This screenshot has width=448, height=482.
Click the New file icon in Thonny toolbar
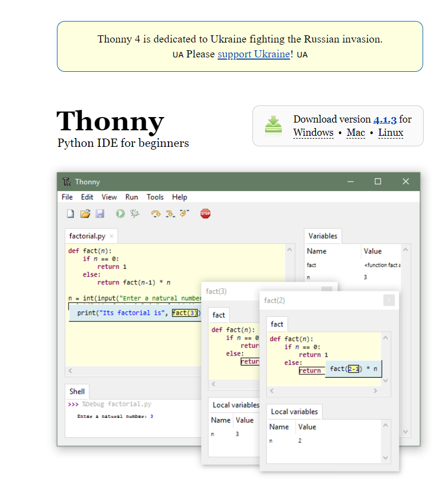coord(70,213)
